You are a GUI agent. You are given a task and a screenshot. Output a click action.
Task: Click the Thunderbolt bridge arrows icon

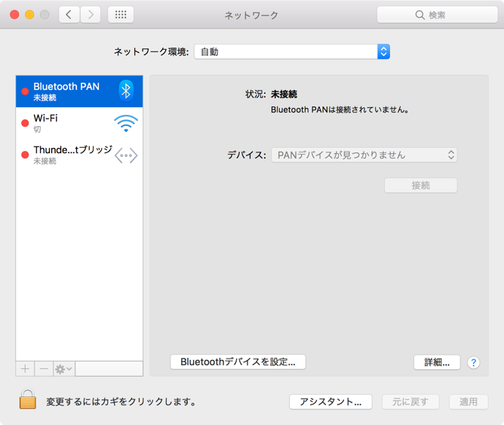[126, 156]
